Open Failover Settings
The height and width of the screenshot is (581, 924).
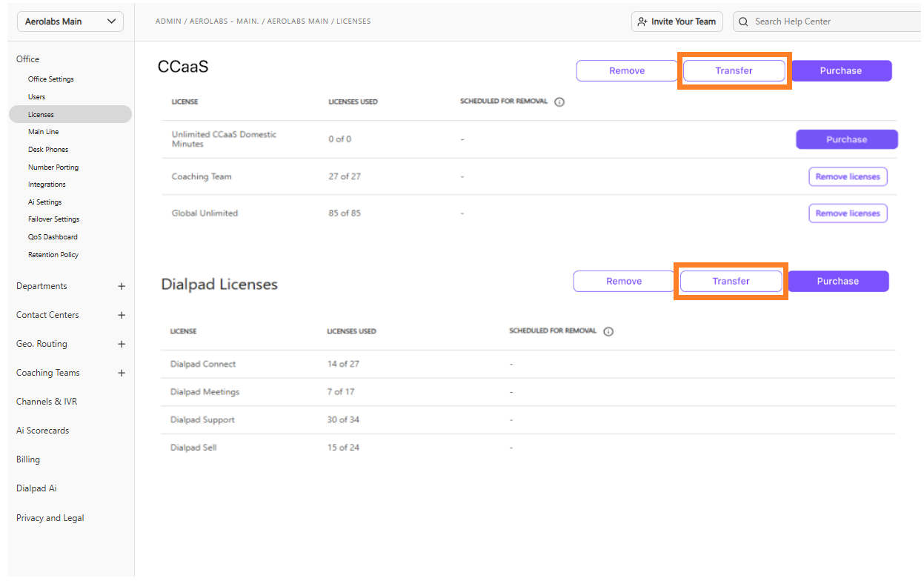point(53,219)
